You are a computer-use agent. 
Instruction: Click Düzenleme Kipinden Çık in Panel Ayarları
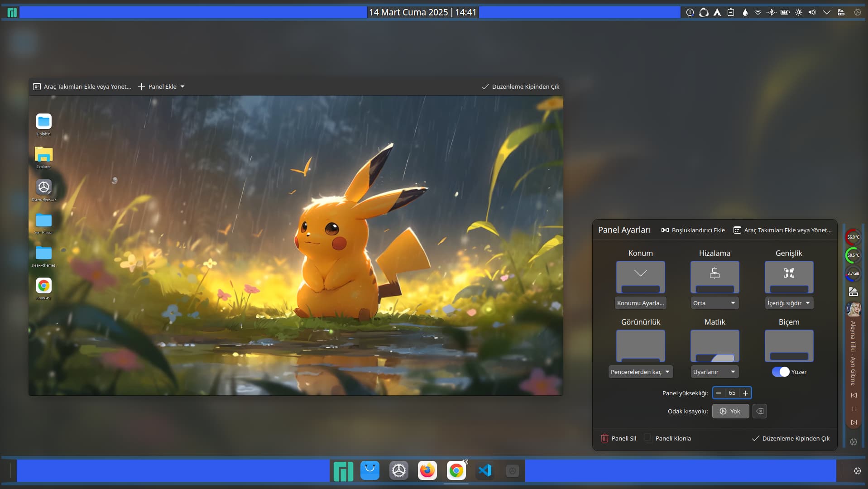(x=791, y=438)
